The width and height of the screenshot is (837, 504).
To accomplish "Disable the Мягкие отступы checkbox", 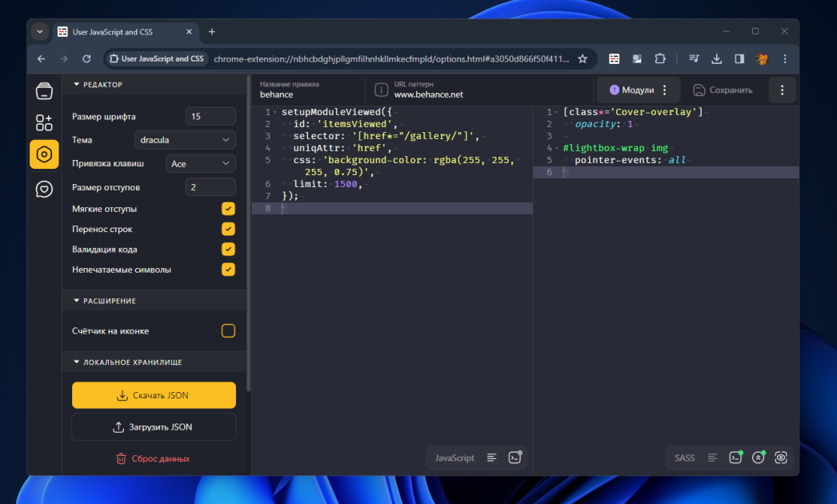I will 228,209.
